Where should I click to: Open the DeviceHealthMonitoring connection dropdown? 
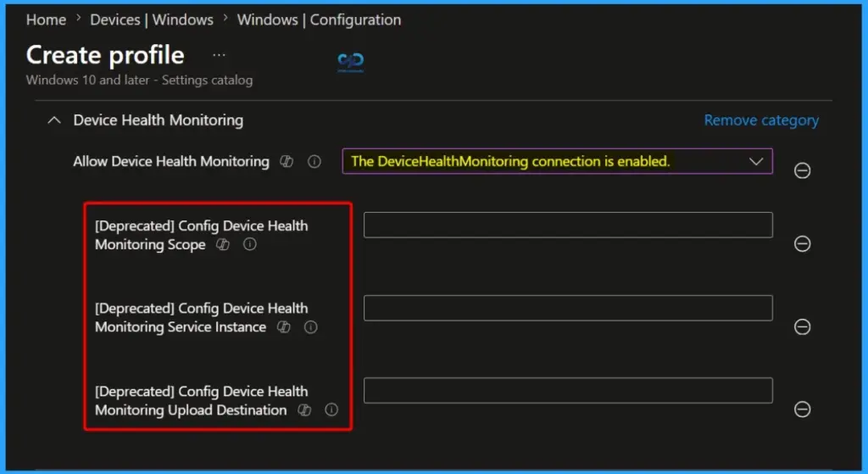tap(557, 161)
